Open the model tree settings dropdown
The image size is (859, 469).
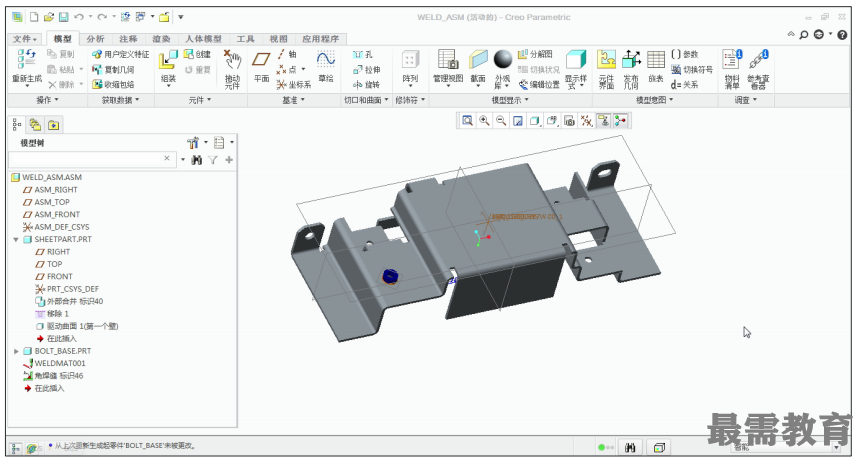coord(197,143)
